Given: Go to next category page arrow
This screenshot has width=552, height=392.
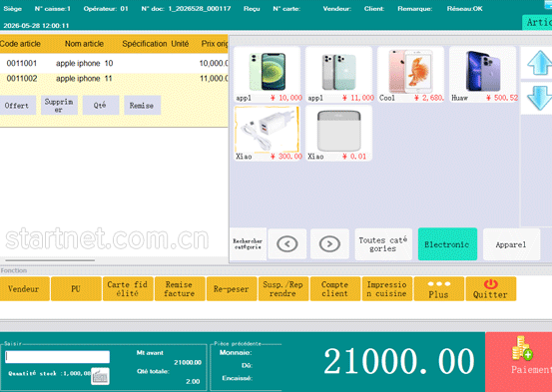Looking at the screenshot, I should [x=329, y=243].
